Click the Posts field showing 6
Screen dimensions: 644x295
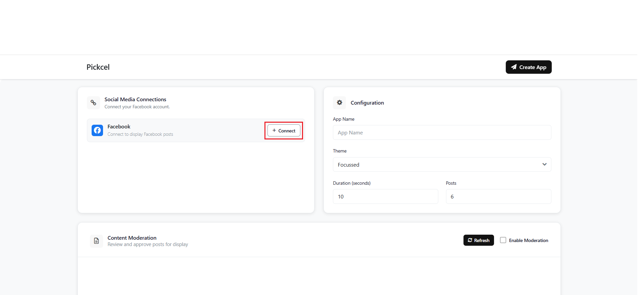498,196
